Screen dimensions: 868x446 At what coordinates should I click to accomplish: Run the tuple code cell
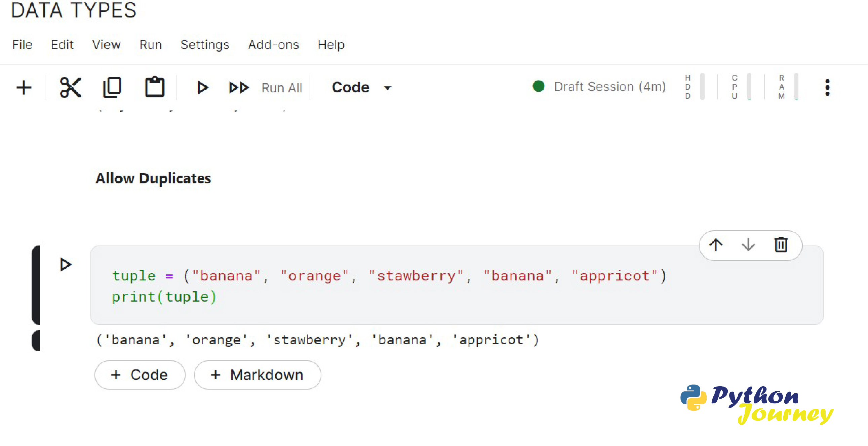click(x=65, y=265)
